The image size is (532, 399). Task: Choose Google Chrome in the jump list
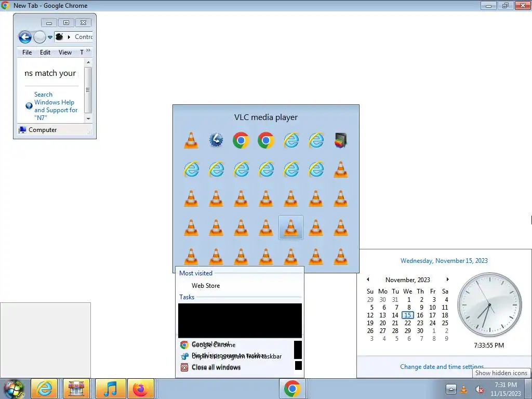click(x=214, y=345)
